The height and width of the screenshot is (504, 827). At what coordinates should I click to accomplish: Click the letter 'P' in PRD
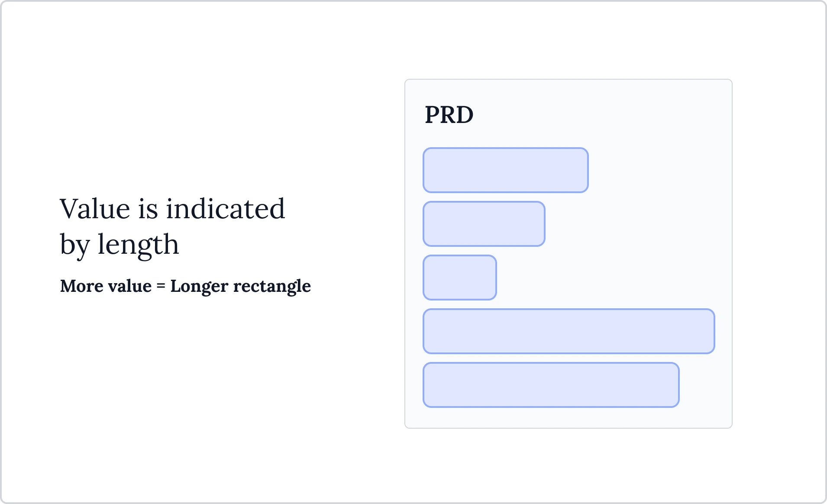pyautogui.click(x=432, y=115)
